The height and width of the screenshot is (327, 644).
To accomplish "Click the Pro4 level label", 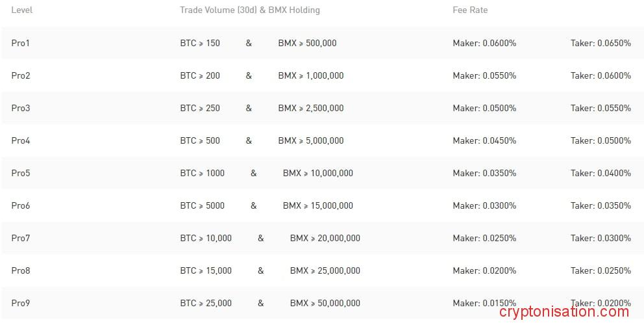I will tap(21, 140).
